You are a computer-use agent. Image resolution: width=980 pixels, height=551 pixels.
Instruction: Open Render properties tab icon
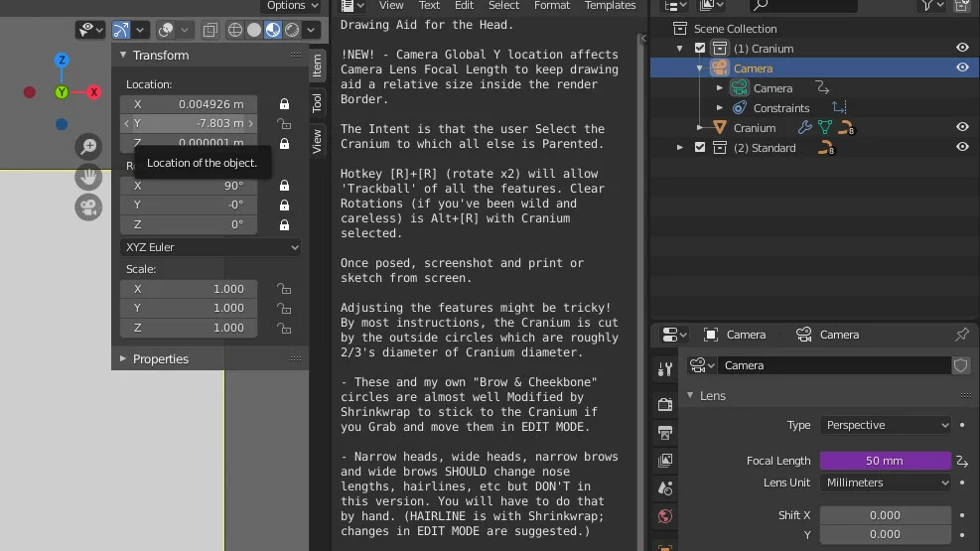(665, 404)
